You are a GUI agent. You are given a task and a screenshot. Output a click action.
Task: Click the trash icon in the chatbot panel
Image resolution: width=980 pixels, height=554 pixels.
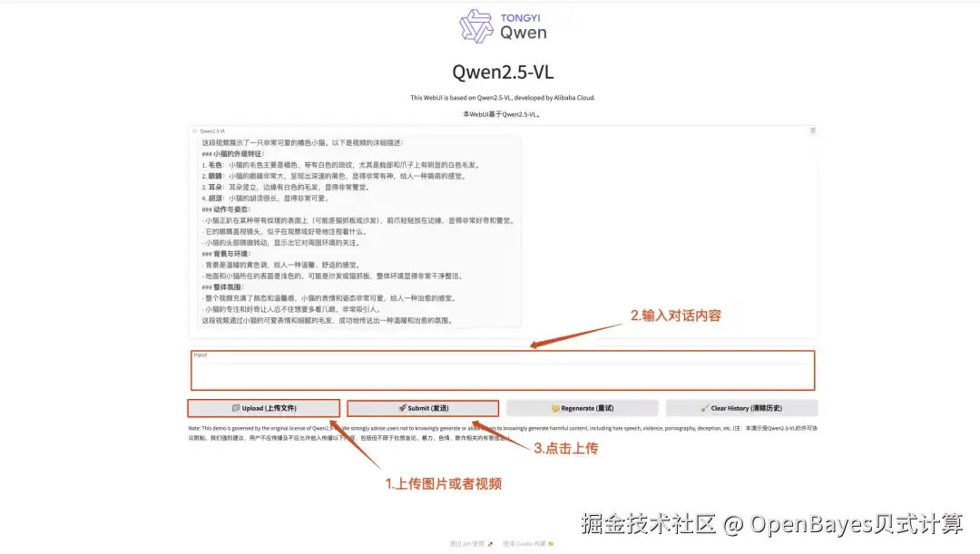tap(812, 131)
